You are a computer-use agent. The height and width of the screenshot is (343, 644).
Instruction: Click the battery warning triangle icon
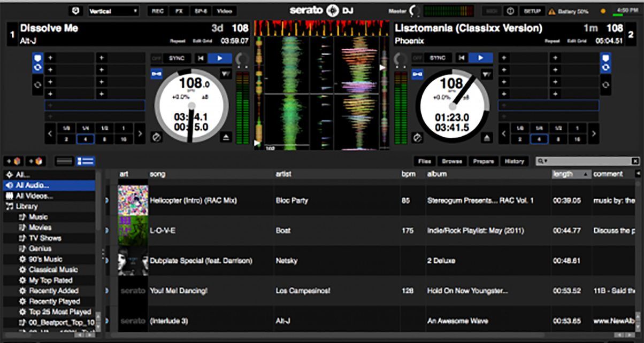tap(551, 11)
